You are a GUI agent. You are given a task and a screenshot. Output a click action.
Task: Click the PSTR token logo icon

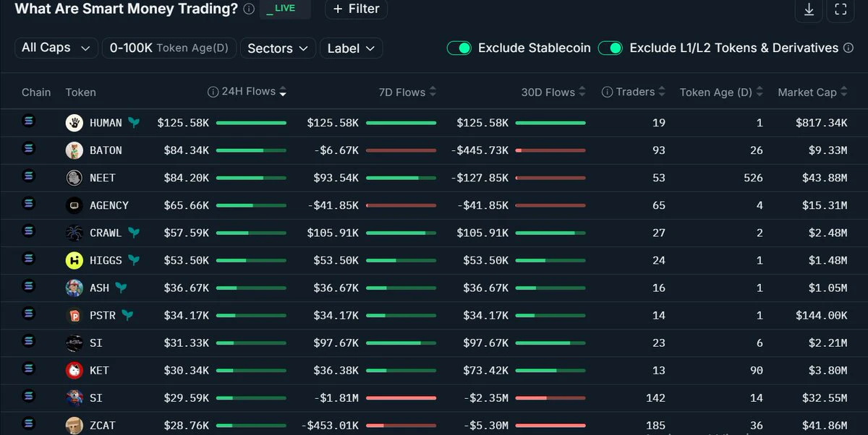(75, 315)
